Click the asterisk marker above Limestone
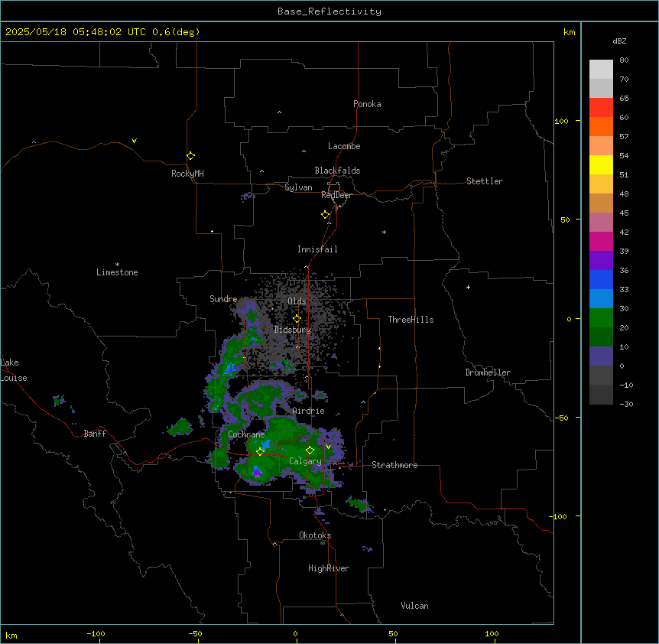Screen dimensions: 659x644 coord(117,265)
